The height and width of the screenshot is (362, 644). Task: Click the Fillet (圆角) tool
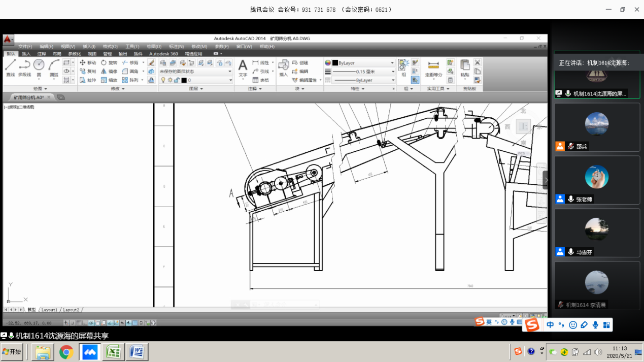click(x=130, y=72)
